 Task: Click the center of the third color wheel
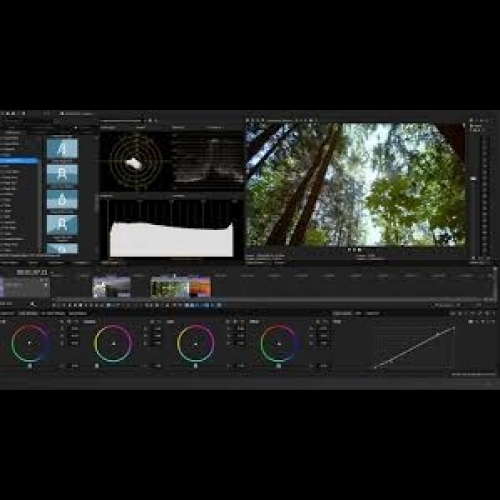[x=195, y=343]
